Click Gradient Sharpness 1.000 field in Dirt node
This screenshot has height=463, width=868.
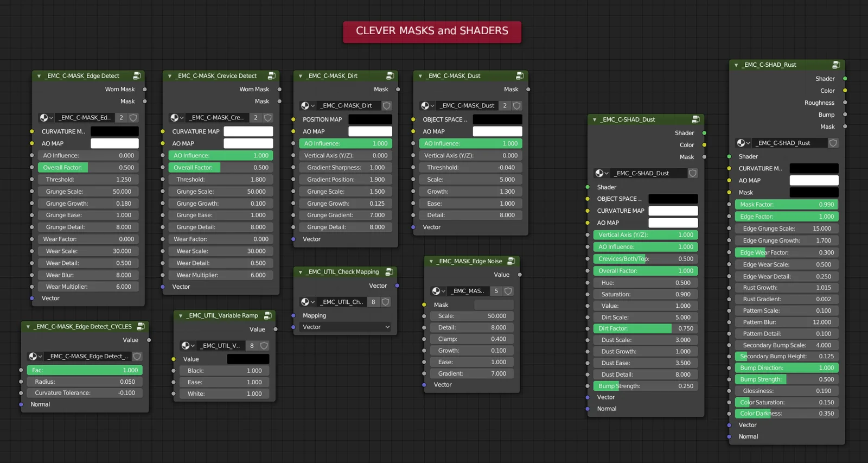pos(346,168)
